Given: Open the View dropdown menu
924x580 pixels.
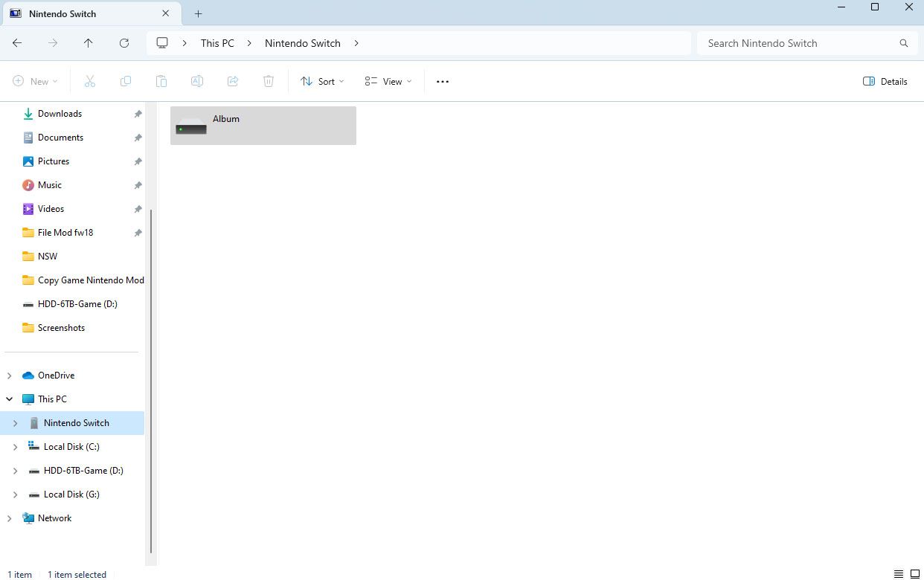Looking at the screenshot, I should tap(388, 82).
